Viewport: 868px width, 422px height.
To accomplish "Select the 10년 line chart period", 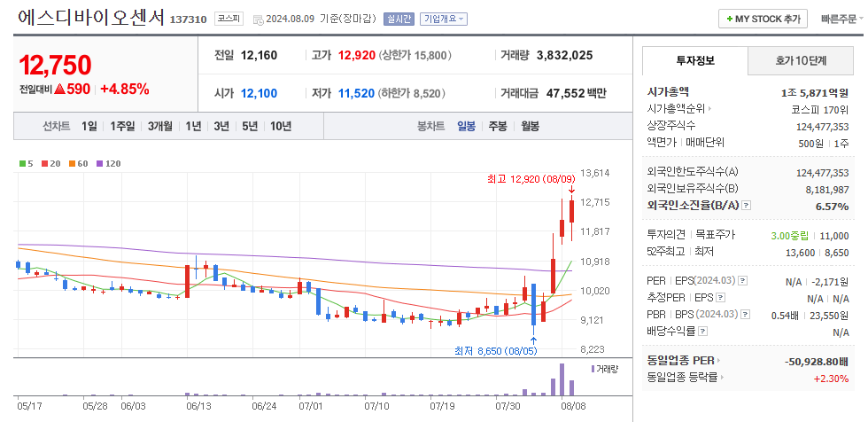I will (281, 126).
